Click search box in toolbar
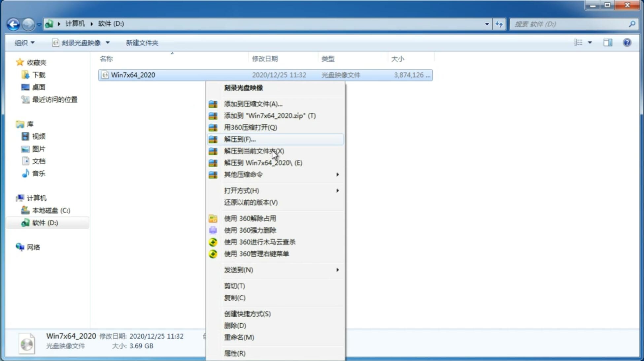The image size is (644, 361). click(x=571, y=23)
